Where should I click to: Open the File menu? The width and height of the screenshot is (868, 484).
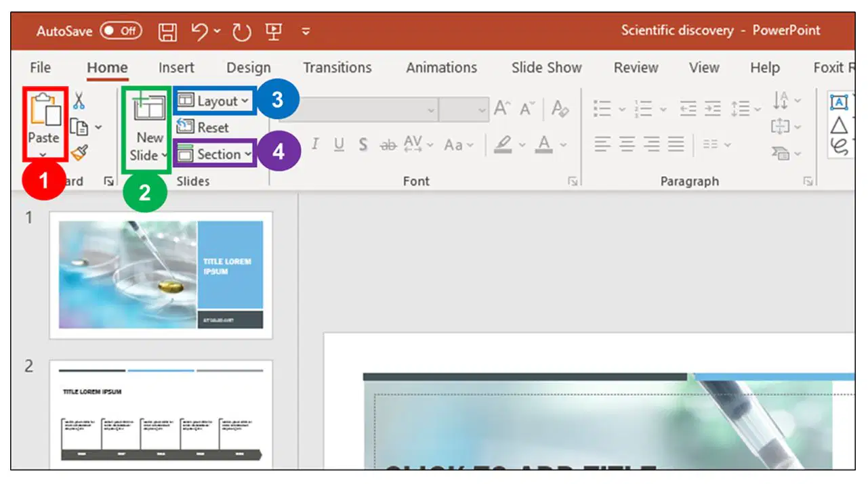(x=41, y=68)
